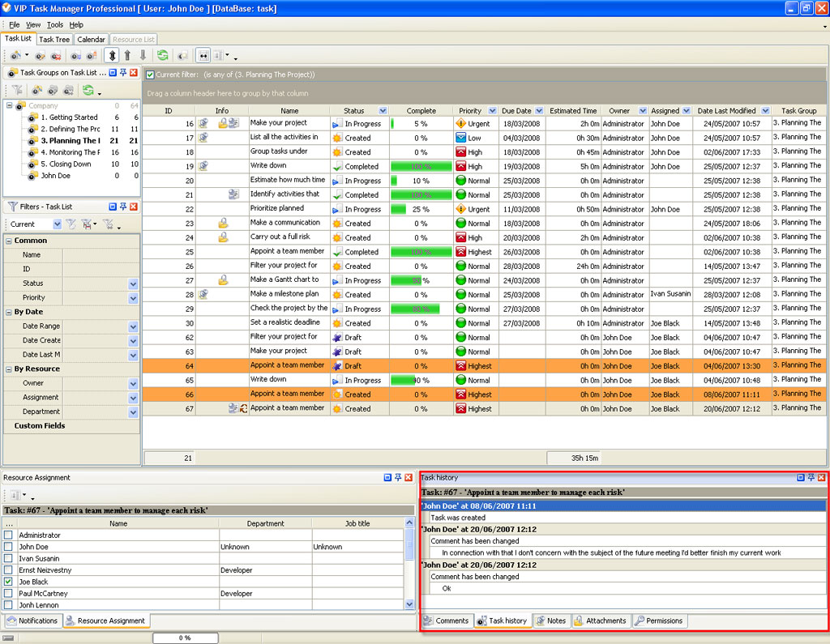Sort by Due Date column header
Viewport: 830px width, 644px height.
tap(516, 111)
